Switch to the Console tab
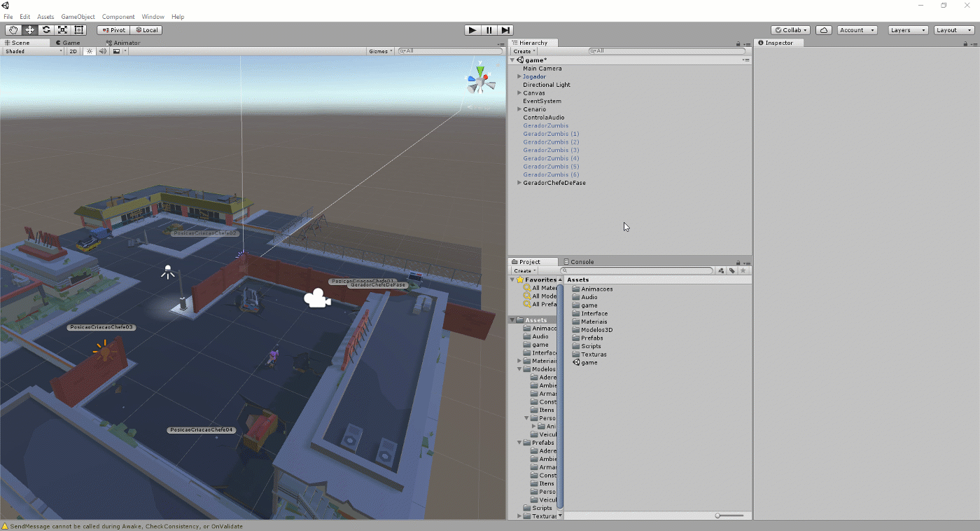This screenshot has height=531, width=980. pyautogui.click(x=581, y=262)
